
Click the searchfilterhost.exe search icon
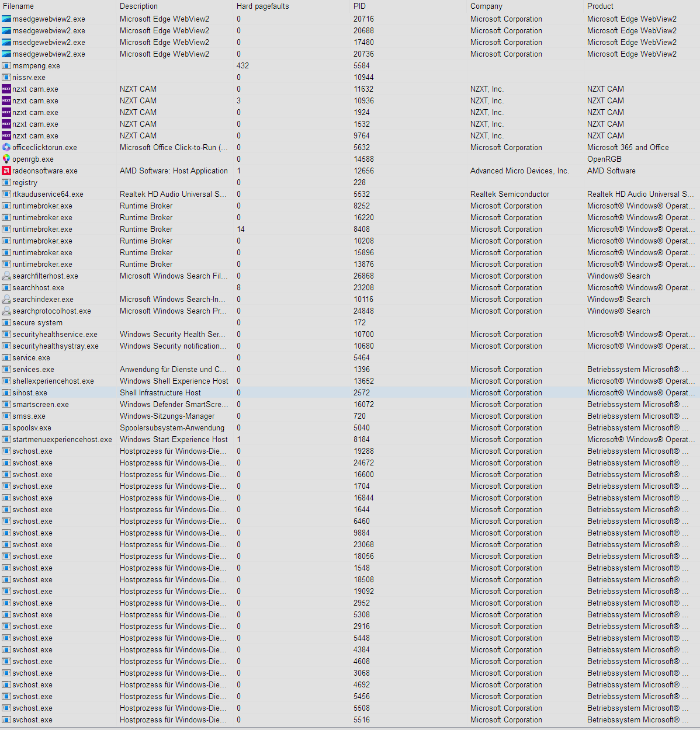pyautogui.click(x=6, y=276)
